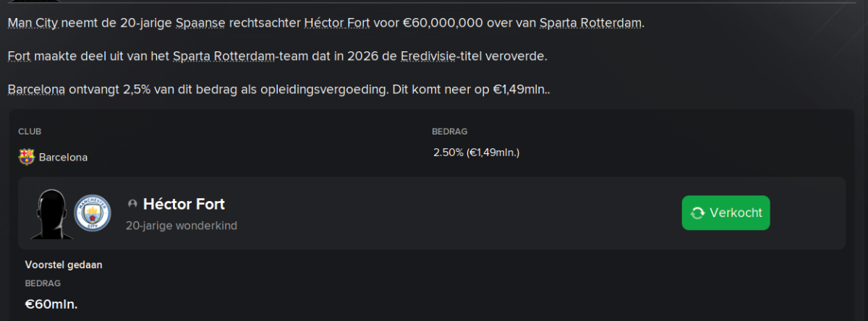Click the 'Voorstel gedaan' label
Screen dimensions: 868x321
coord(64,265)
